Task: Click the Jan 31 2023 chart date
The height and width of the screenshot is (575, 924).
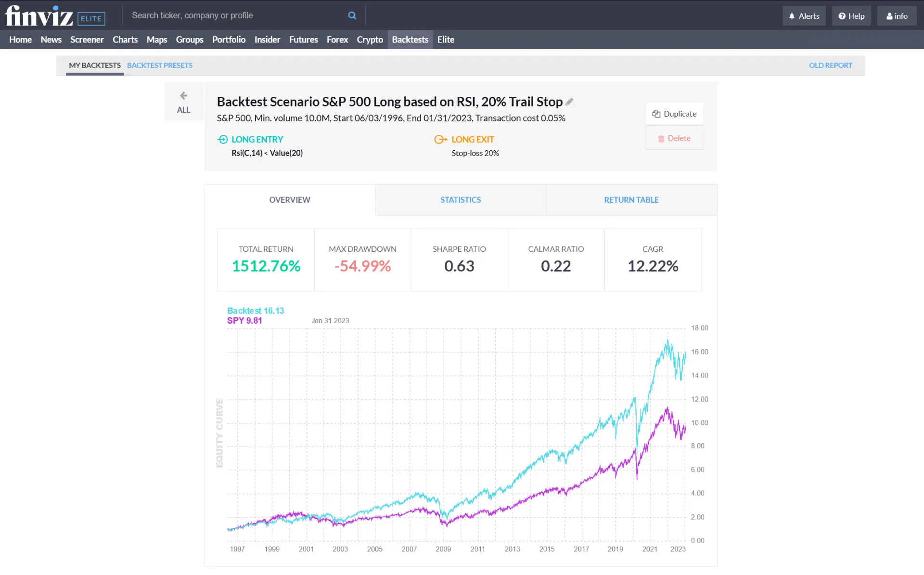Action: pyautogui.click(x=330, y=321)
